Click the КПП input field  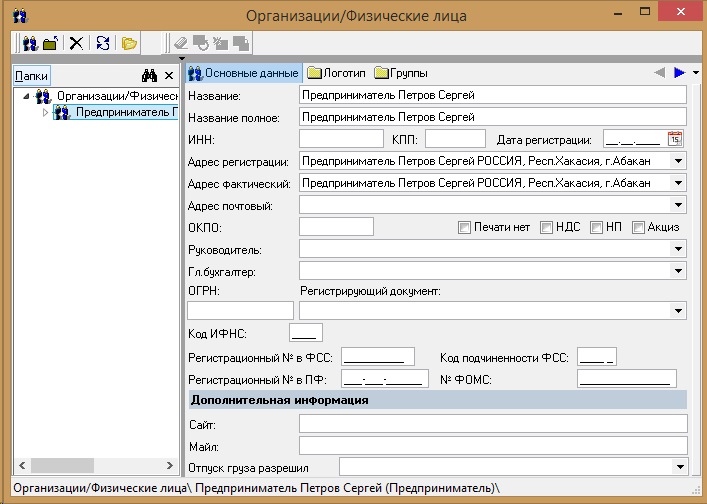click(455, 139)
